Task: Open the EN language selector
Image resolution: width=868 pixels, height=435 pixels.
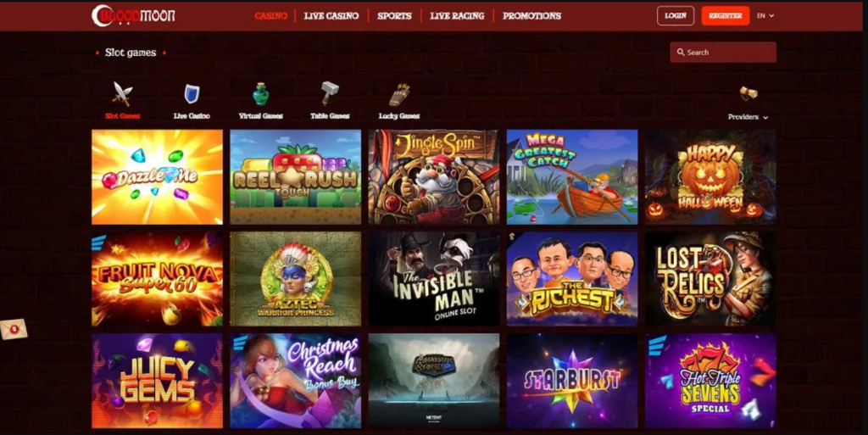Action: [x=765, y=16]
